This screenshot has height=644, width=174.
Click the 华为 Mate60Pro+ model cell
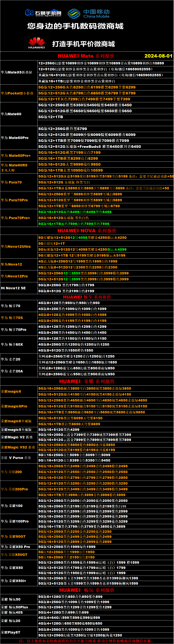click(x=19, y=156)
